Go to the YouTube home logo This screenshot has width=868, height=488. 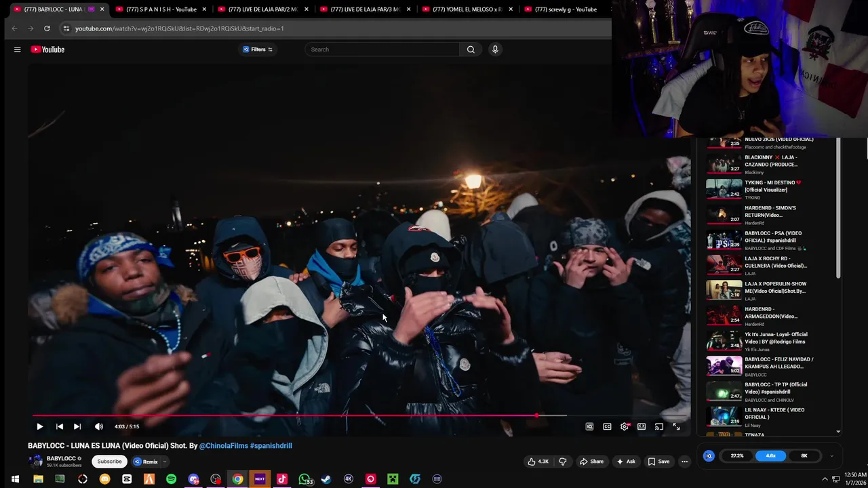tap(47, 49)
